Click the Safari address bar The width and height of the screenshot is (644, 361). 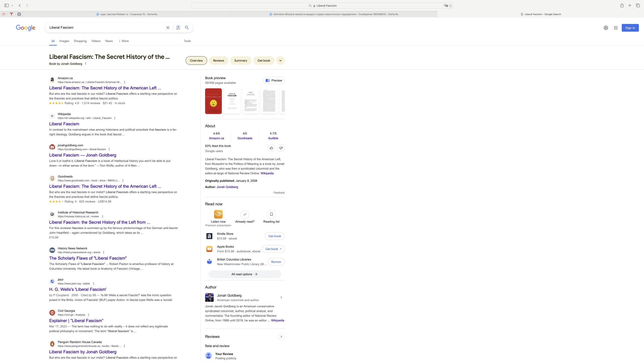[x=322, y=6]
